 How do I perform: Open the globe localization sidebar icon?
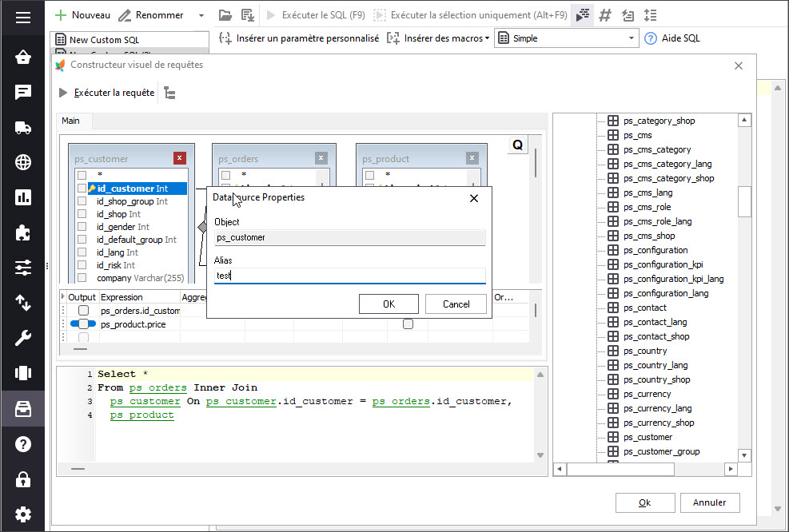23,162
